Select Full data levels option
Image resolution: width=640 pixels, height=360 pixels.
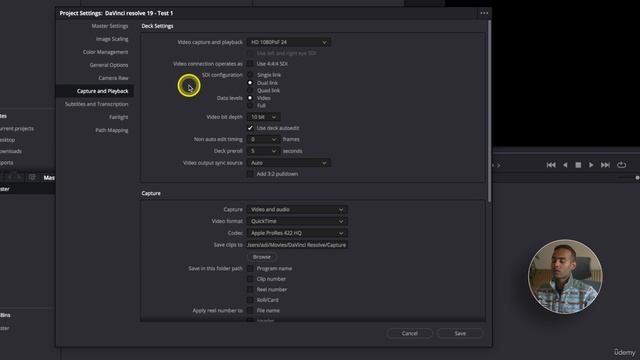click(x=250, y=105)
